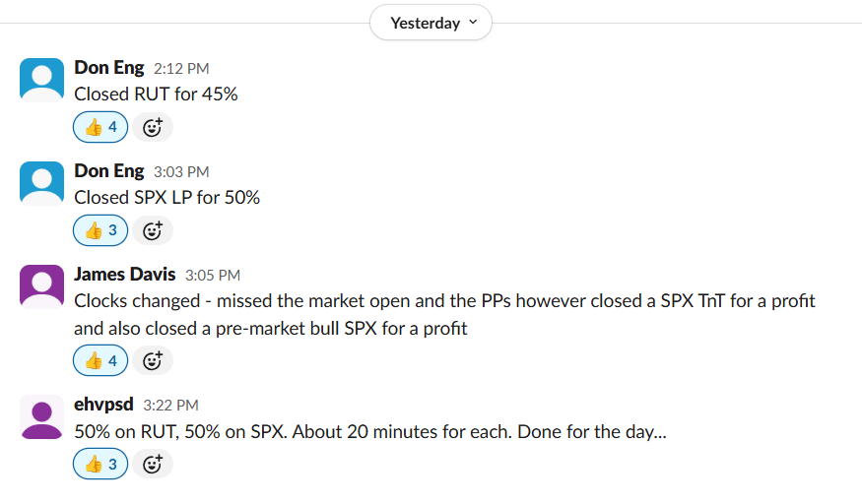Add reaction to ehvpsd's message

coord(153,465)
